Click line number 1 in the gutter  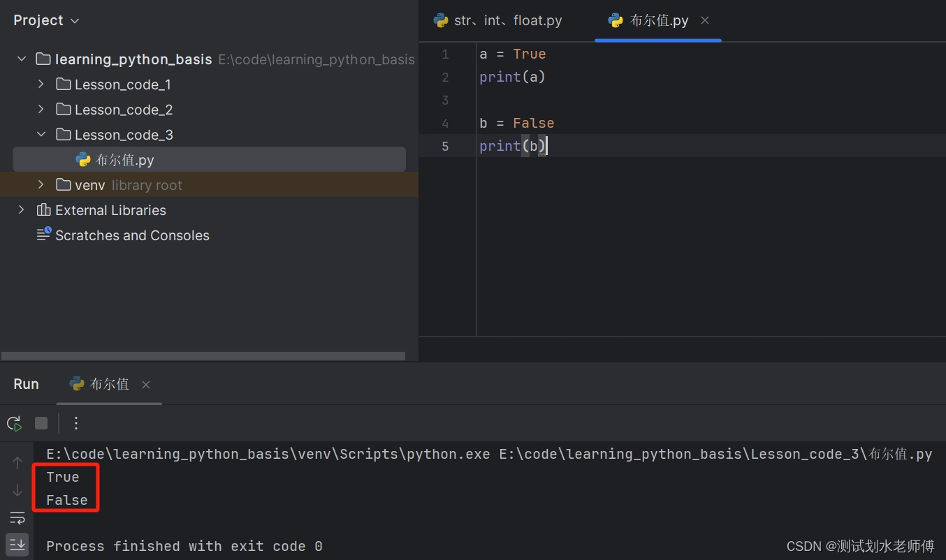coord(445,54)
